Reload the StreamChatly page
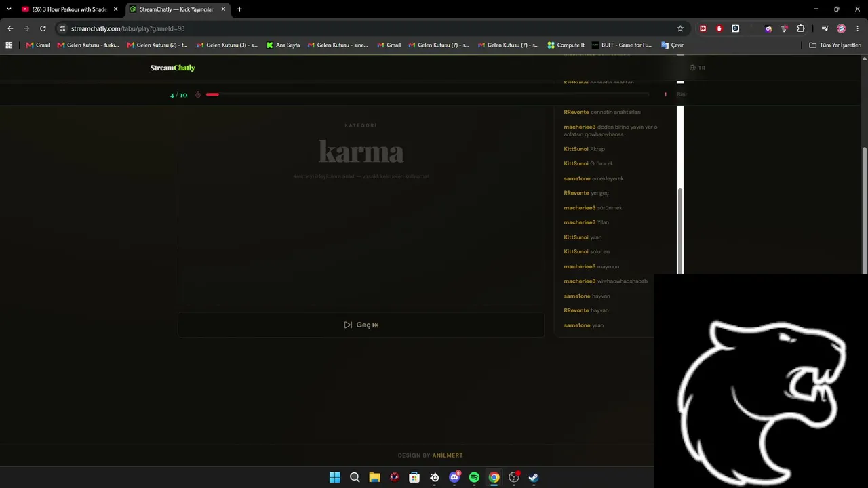 coord(43,28)
